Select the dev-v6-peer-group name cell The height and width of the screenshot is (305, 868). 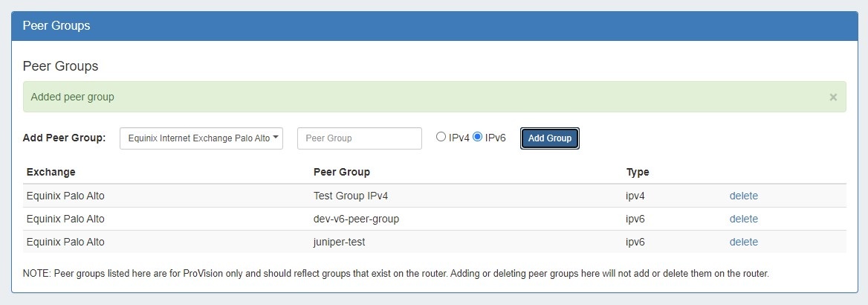coord(360,219)
